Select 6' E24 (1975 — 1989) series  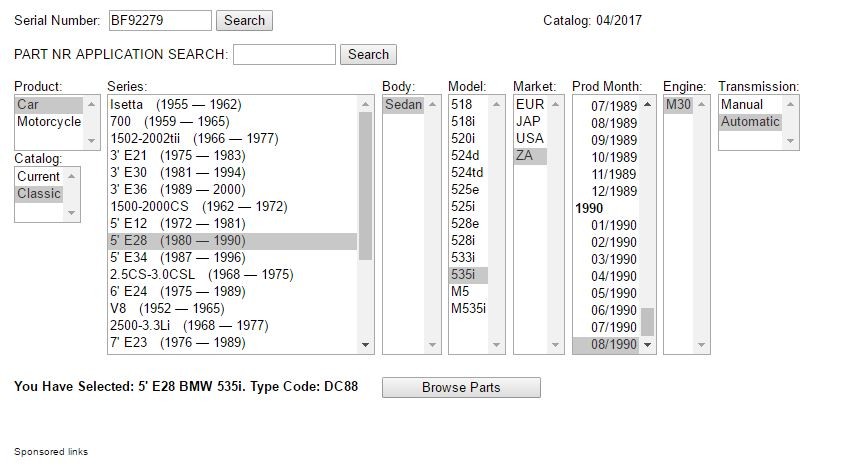[x=233, y=291]
